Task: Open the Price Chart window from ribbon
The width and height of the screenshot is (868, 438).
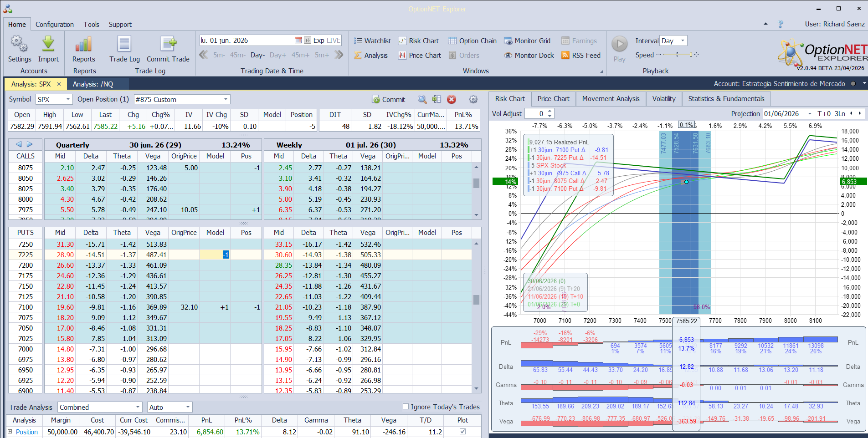Action: pyautogui.click(x=420, y=55)
